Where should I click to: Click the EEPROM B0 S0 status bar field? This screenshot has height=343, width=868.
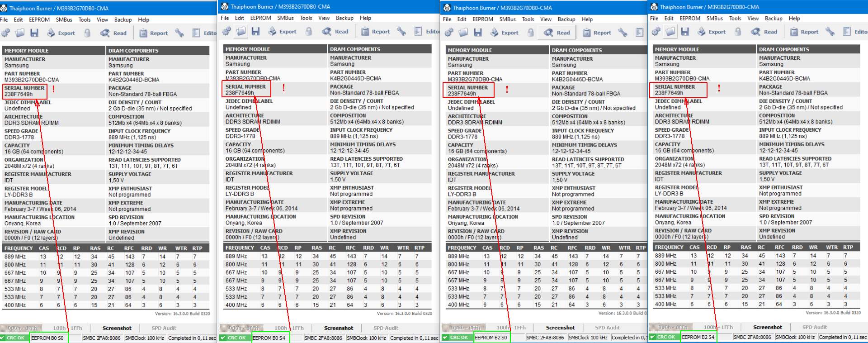coord(49,338)
